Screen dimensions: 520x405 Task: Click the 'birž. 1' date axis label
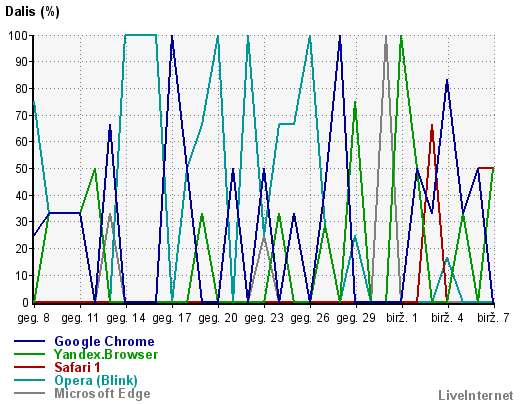pos(402,318)
